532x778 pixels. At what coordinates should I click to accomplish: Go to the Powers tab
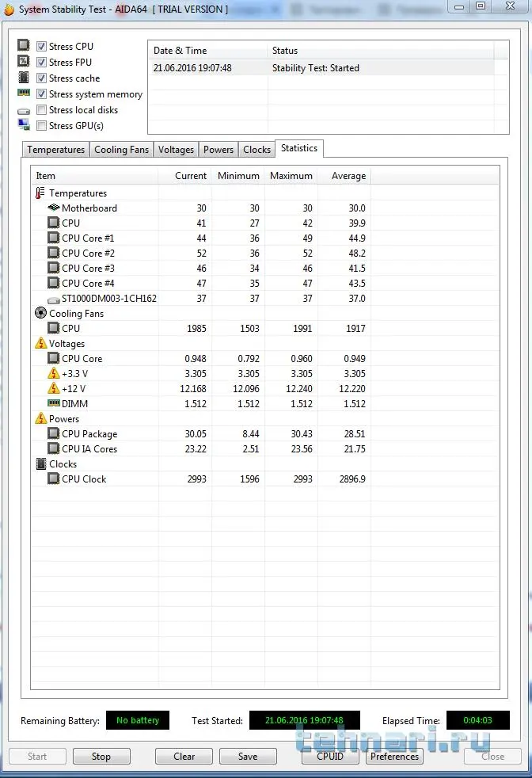click(x=218, y=150)
